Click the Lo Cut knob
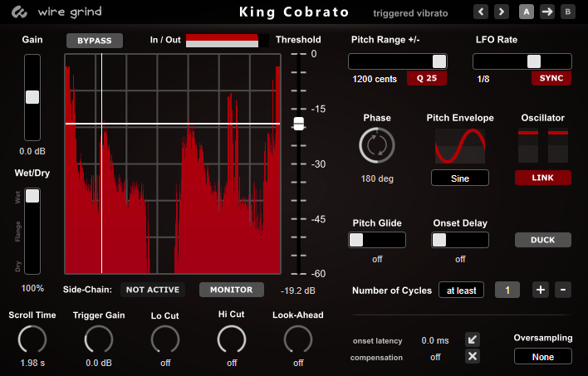The width and height of the screenshot is (588, 376). (x=165, y=339)
